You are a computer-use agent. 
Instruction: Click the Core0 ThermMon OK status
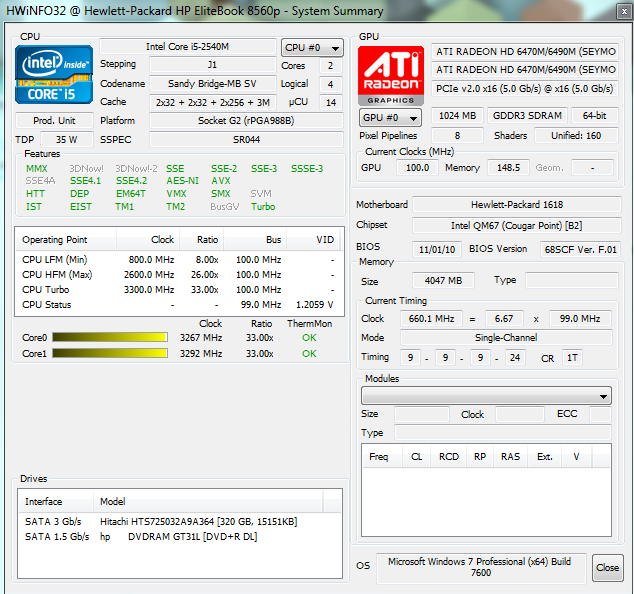click(309, 338)
